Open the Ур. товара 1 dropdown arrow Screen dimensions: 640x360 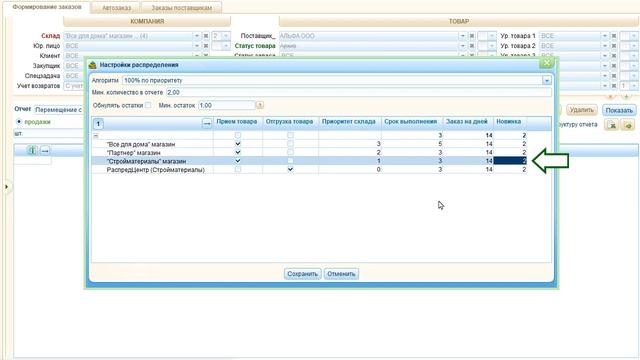(605, 36)
